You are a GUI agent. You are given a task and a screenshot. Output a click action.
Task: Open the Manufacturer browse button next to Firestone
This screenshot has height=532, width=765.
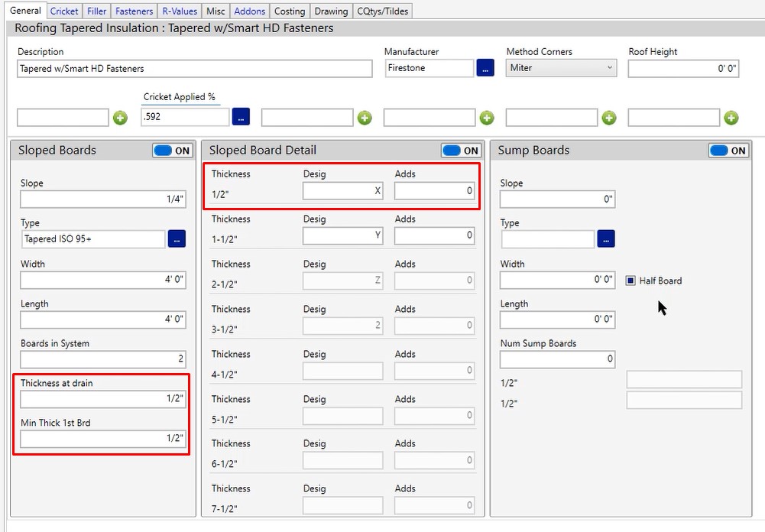485,68
